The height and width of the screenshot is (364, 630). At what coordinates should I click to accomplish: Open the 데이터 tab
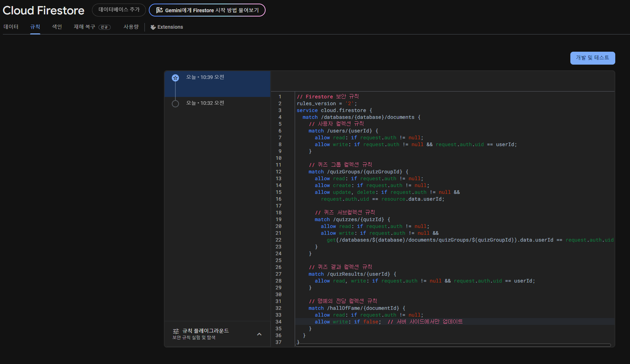(x=11, y=27)
